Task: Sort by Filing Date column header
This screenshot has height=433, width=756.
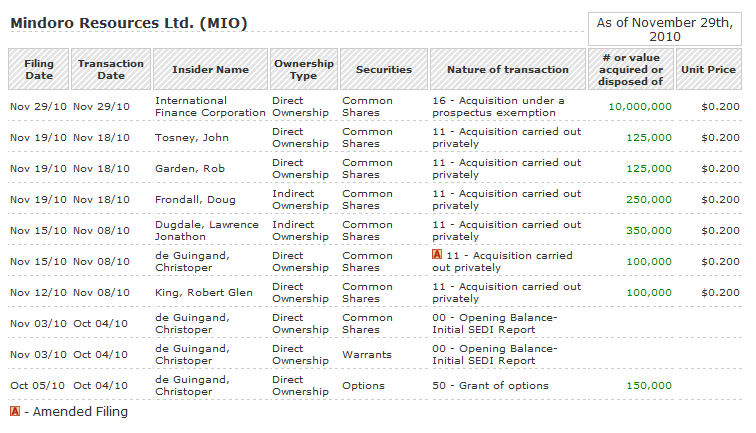Action: (x=39, y=69)
